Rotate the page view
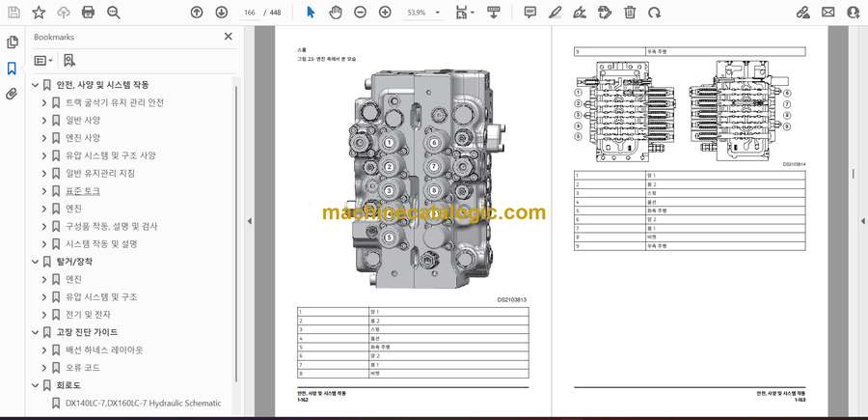 click(x=654, y=13)
